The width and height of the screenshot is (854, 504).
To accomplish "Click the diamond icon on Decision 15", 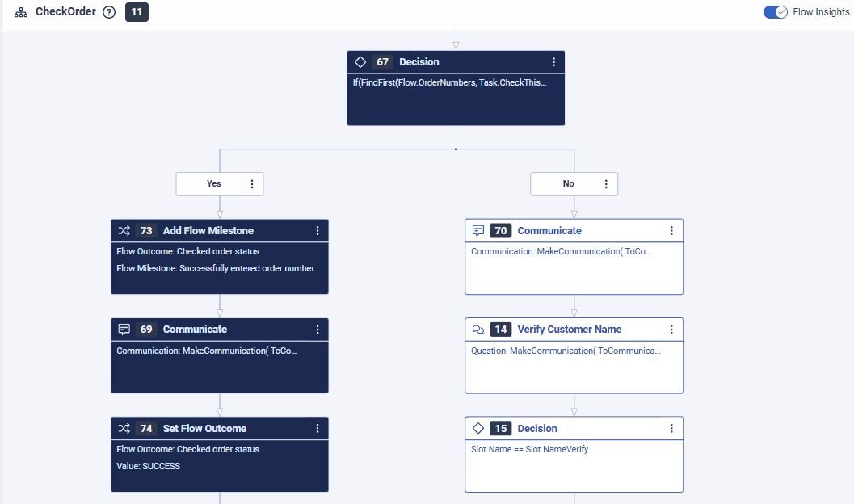I will click(478, 428).
